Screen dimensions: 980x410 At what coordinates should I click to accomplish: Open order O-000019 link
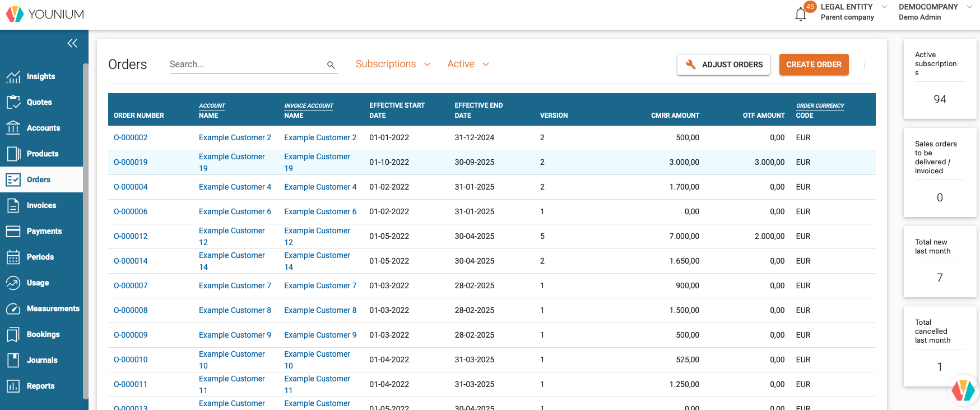pyautogui.click(x=131, y=162)
